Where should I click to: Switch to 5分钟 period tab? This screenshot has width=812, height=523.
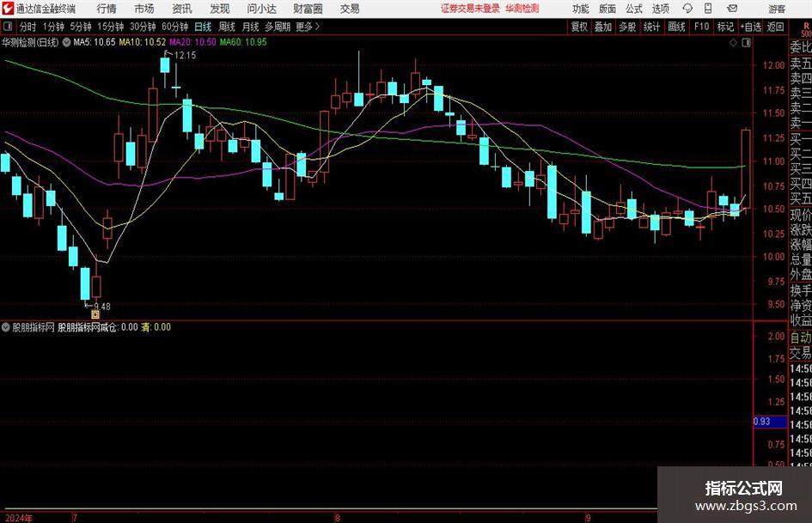[x=80, y=27]
